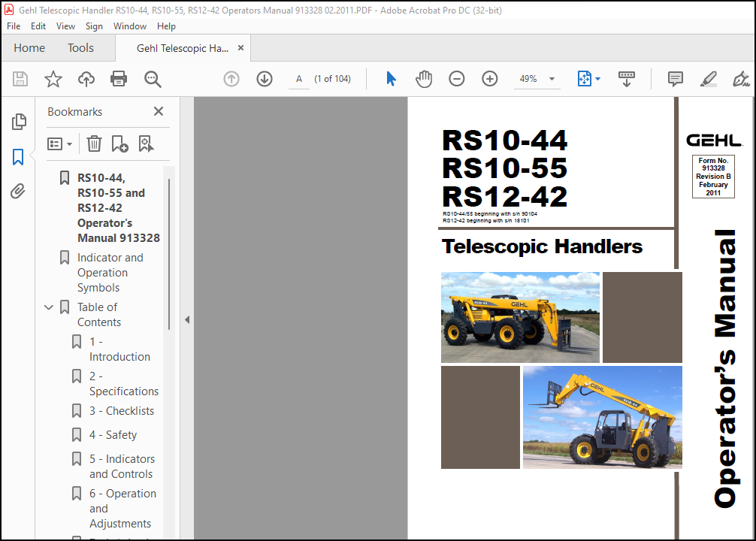Click the upload to cloud icon

point(86,79)
